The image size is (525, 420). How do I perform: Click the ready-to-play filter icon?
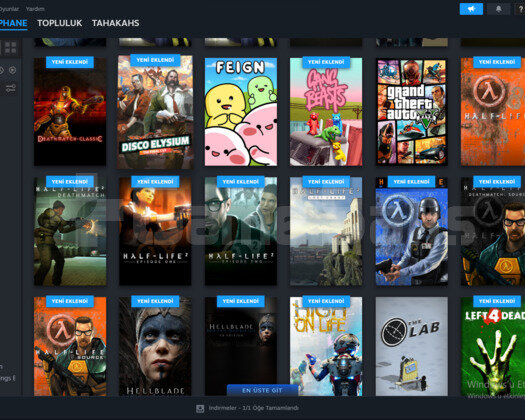pos(12,70)
